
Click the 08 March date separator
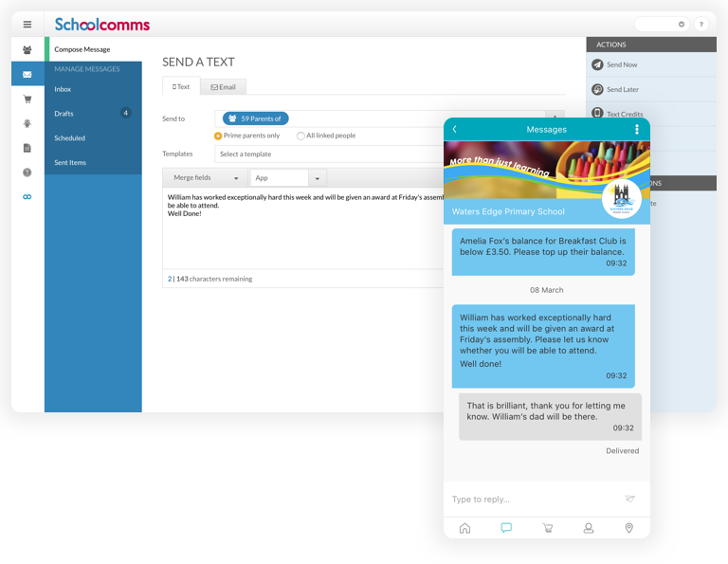click(x=546, y=290)
